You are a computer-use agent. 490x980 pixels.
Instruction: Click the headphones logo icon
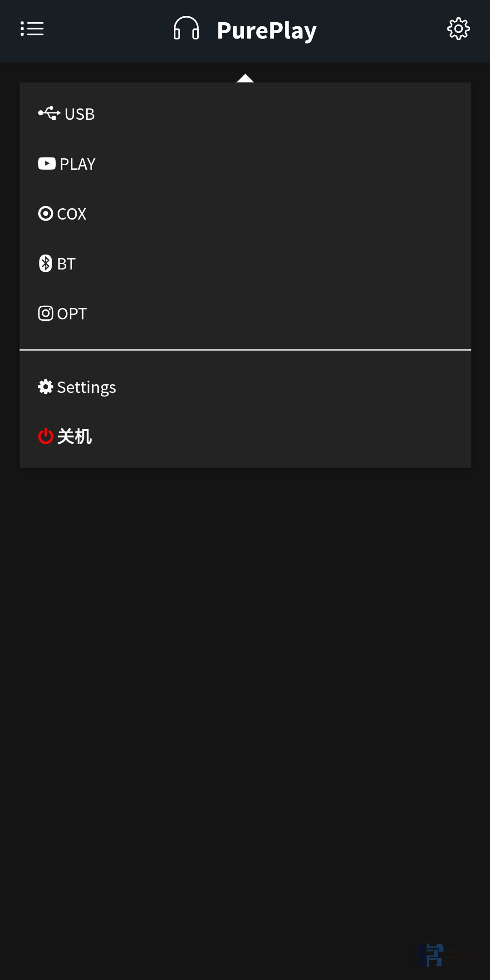click(186, 29)
